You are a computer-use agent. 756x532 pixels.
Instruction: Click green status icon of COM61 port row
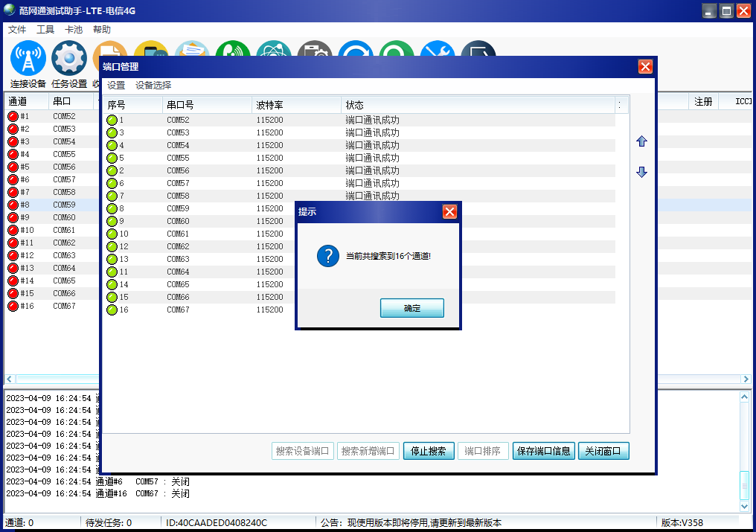pos(112,234)
